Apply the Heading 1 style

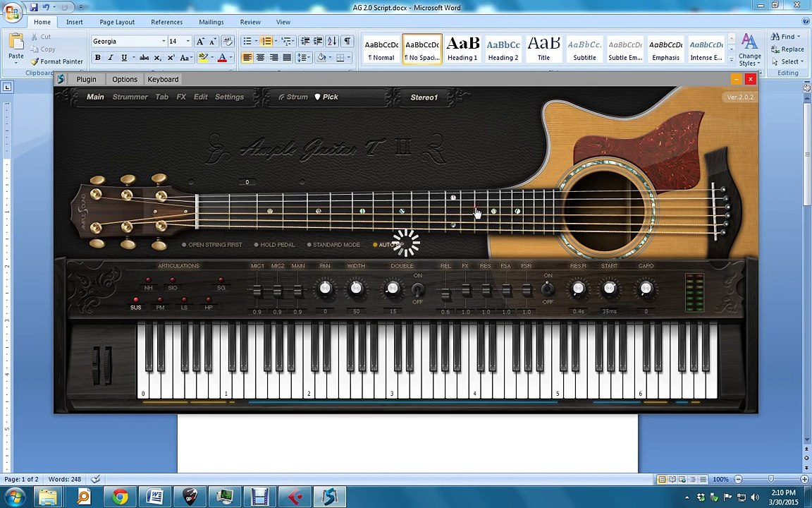462,49
